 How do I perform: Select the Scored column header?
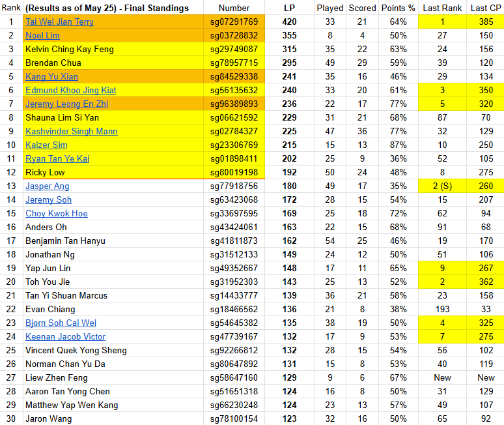pos(362,8)
